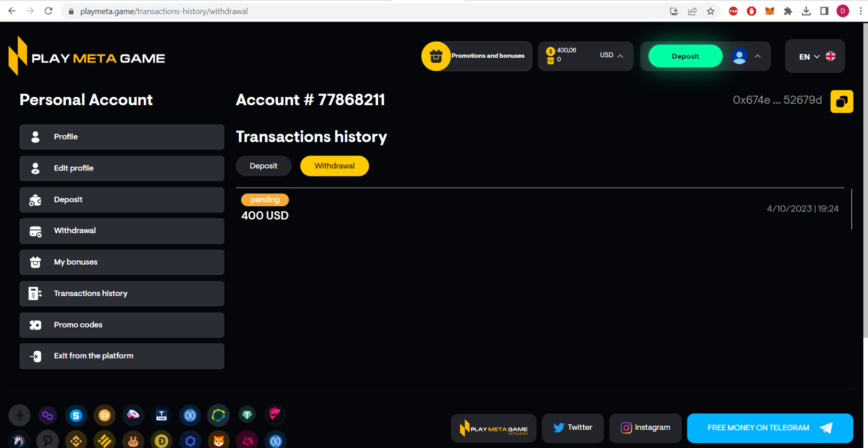
Task: Bookmark this page with the star icon
Action: point(710,11)
